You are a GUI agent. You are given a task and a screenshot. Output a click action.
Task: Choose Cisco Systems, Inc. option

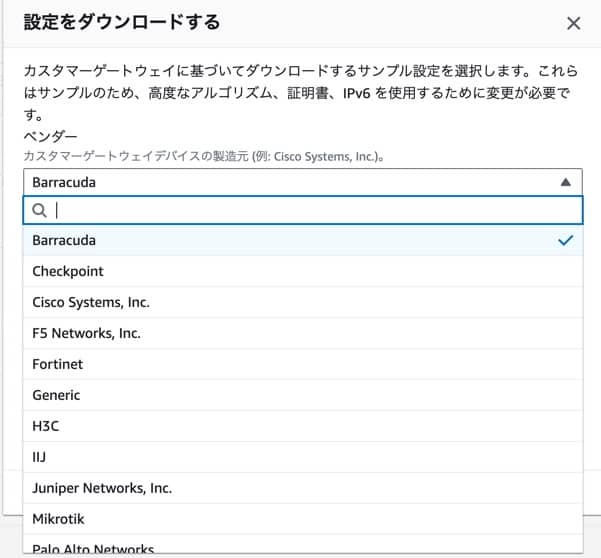303,302
